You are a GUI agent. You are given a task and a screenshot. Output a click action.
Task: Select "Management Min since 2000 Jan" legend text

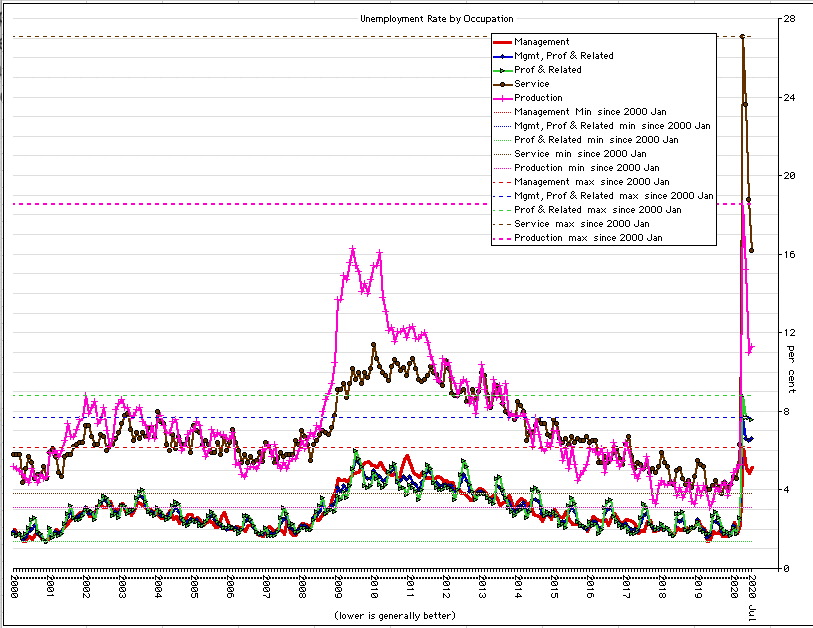pyautogui.click(x=590, y=112)
